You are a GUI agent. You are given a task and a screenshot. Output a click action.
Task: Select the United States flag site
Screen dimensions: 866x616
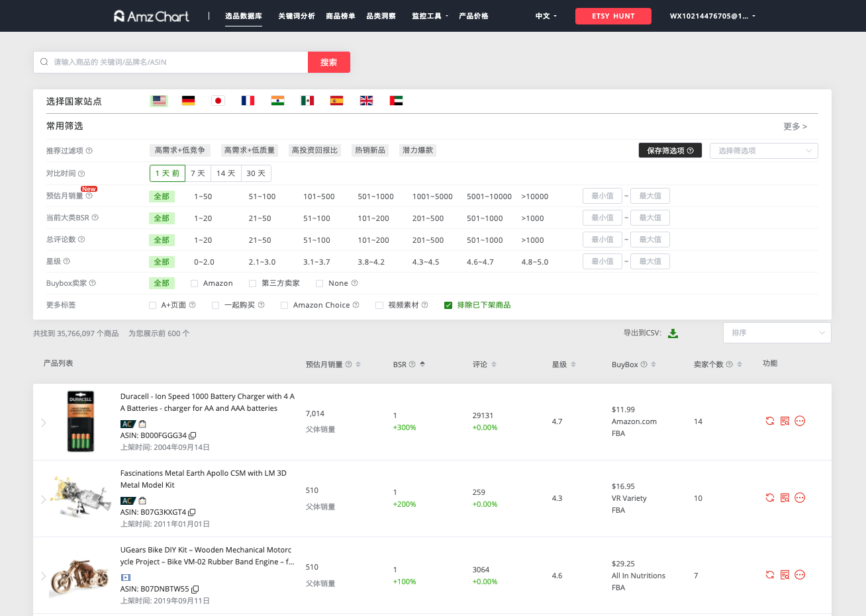(159, 101)
